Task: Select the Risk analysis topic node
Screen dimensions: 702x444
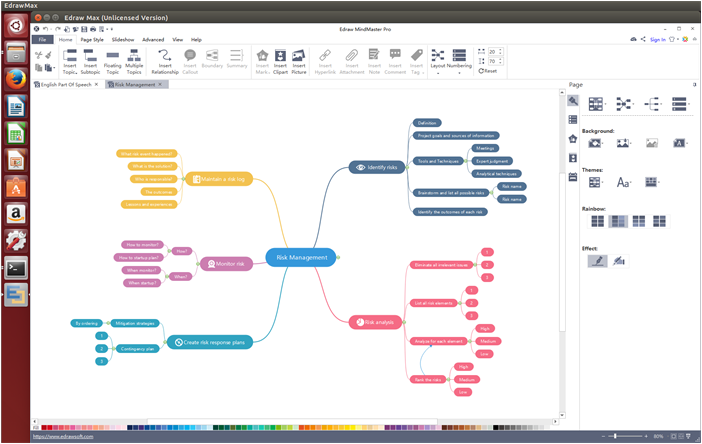Action: 376,322
